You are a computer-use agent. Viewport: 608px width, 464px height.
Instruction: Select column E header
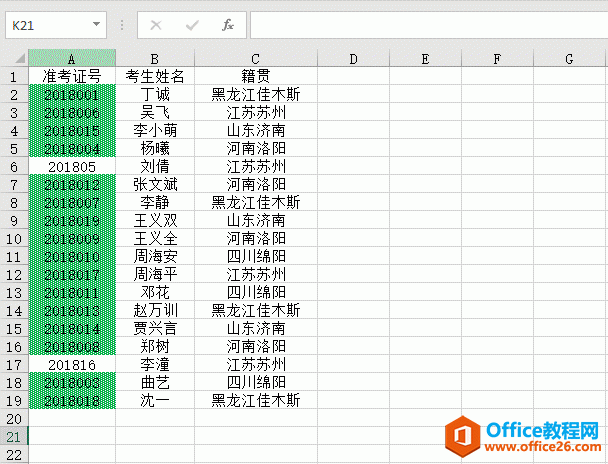click(x=425, y=59)
